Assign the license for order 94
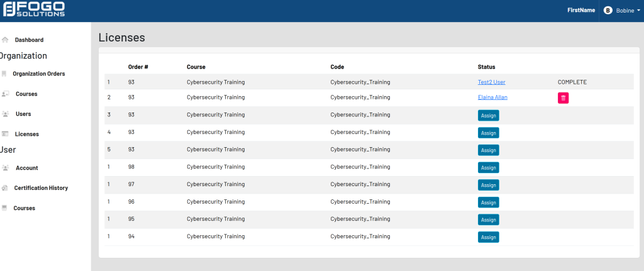Image resolution: width=644 pixels, height=271 pixels. (x=488, y=237)
